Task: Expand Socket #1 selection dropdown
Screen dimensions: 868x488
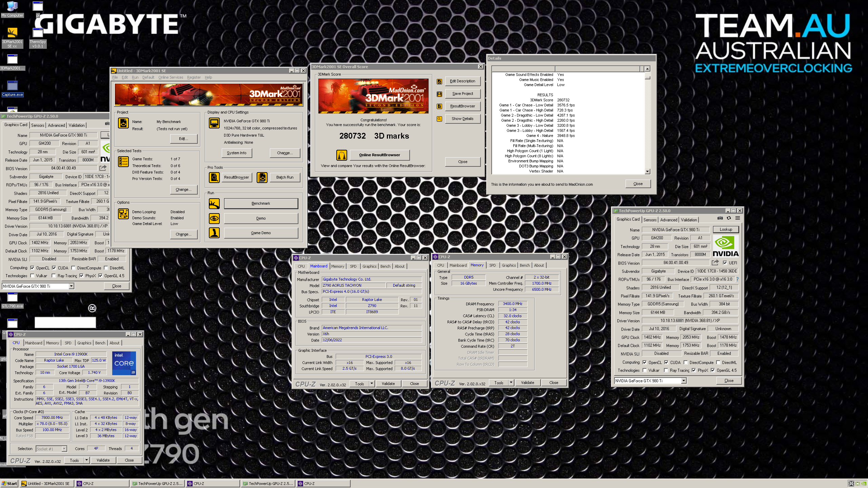Action: point(64,449)
